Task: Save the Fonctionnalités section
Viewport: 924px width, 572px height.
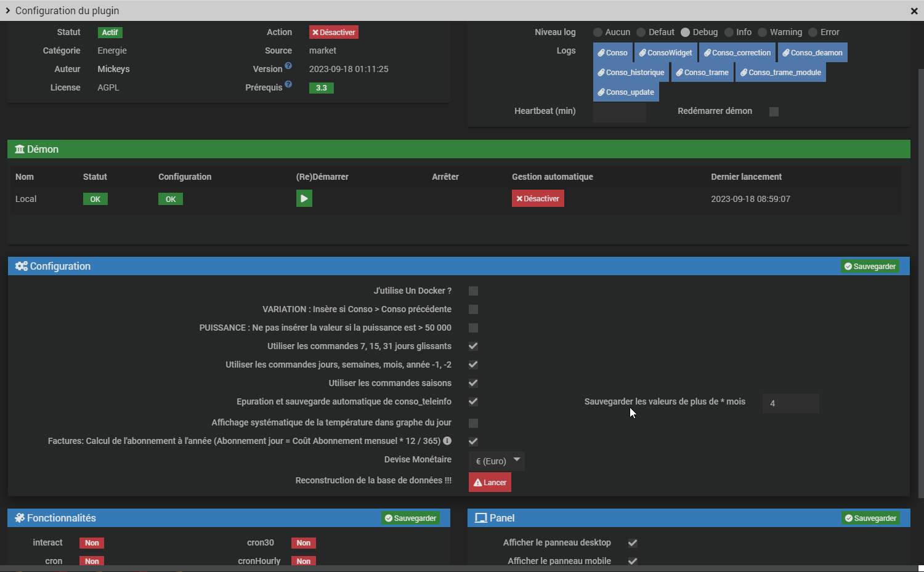Action: click(411, 518)
